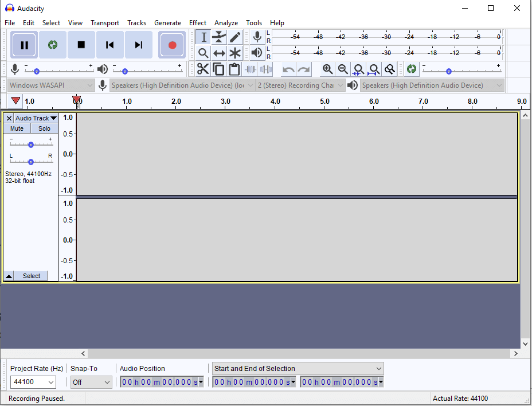Image resolution: width=532 pixels, height=406 pixels.
Task: Open the Snap-To Off dropdown
Action: click(x=91, y=382)
